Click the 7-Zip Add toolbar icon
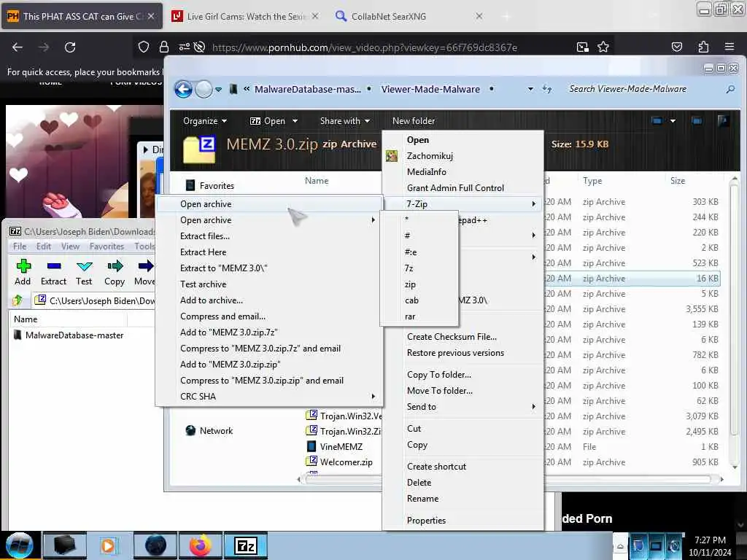 coord(23,266)
